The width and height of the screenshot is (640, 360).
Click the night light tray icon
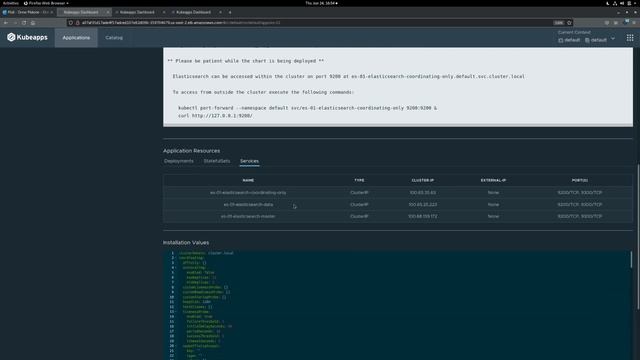(607, 3)
